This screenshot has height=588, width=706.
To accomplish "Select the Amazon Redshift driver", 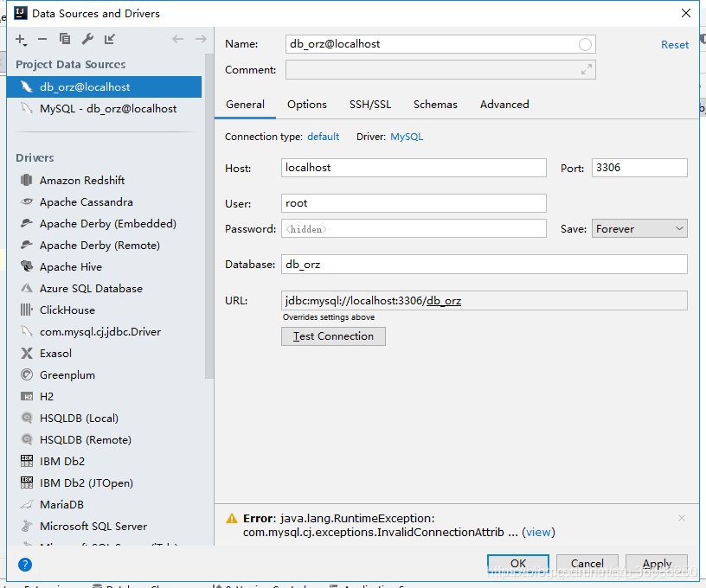I will pyautogui.click(x=104, y=181).
